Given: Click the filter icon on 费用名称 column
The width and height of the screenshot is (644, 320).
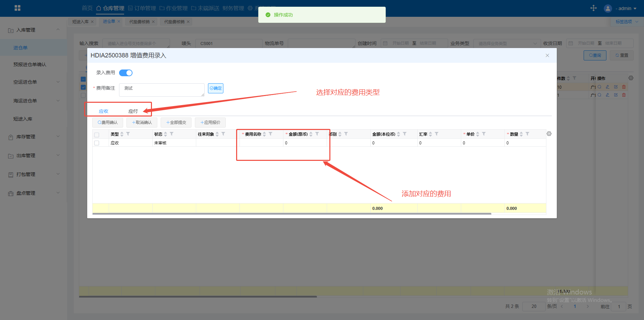Looking at the screenshot, I should coord(270,134).
